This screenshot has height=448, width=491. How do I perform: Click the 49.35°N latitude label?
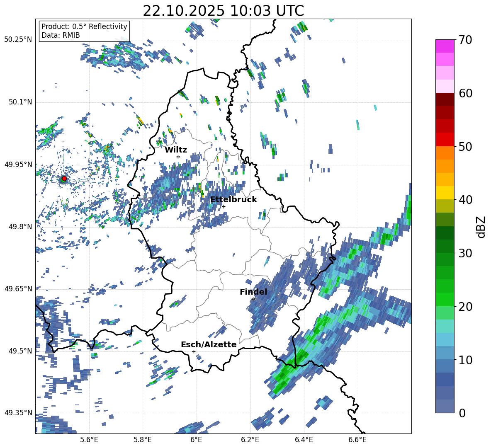[18, 413]
